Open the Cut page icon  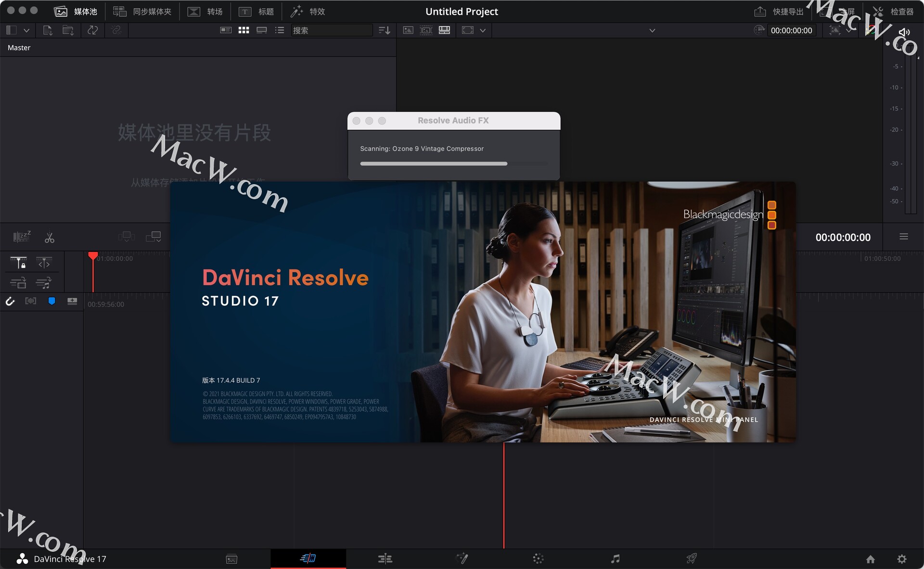308,558
